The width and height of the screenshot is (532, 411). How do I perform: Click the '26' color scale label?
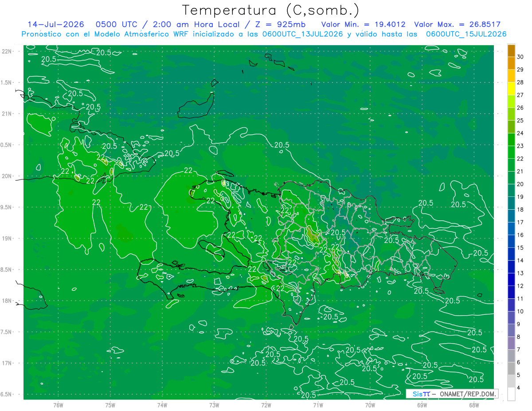pos(520,108)
